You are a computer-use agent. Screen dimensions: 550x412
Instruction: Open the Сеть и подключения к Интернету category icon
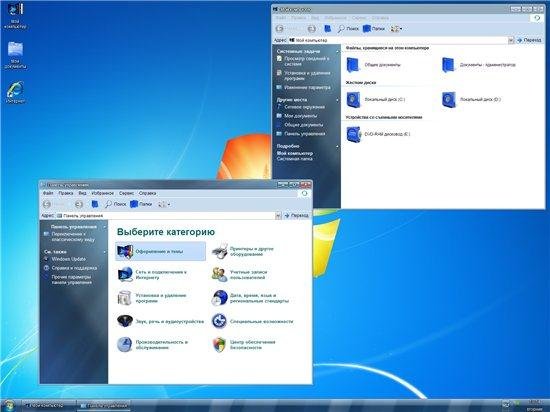tap(125, 275)
